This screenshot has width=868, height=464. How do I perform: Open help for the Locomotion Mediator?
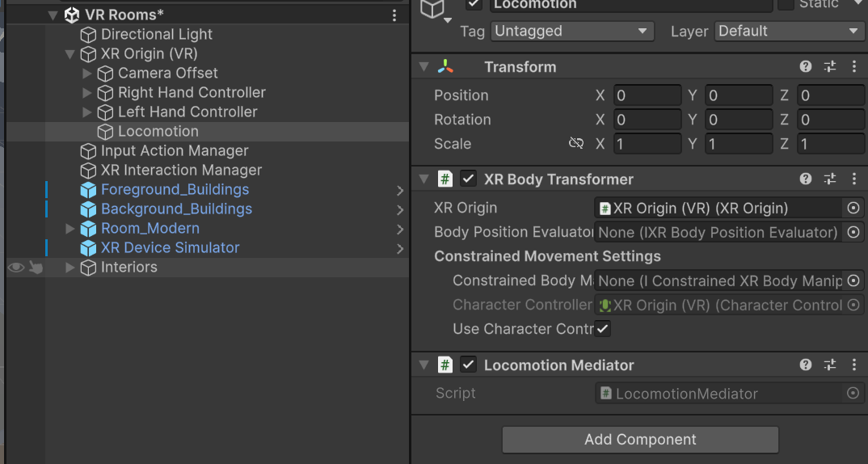tap(806, 365)
